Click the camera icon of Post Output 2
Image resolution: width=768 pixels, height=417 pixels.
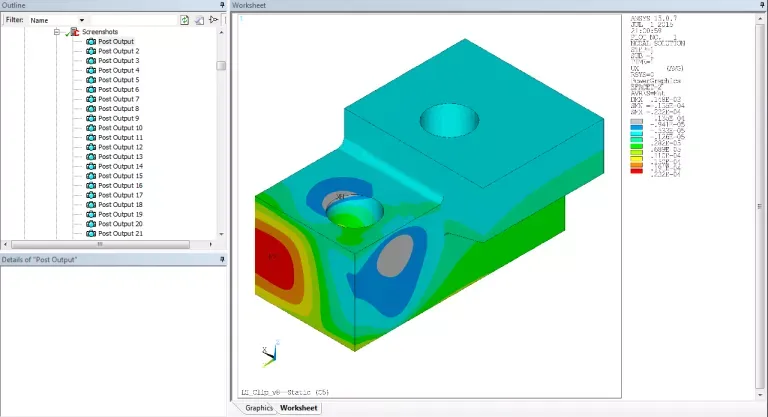(91, 51)
